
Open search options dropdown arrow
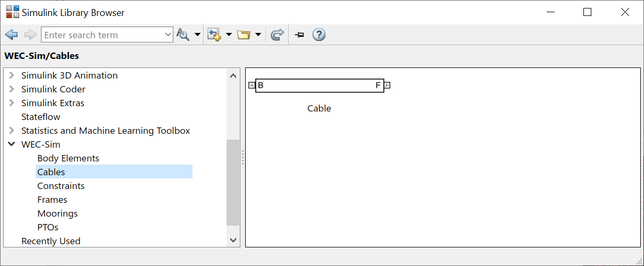tap(197, 35)
